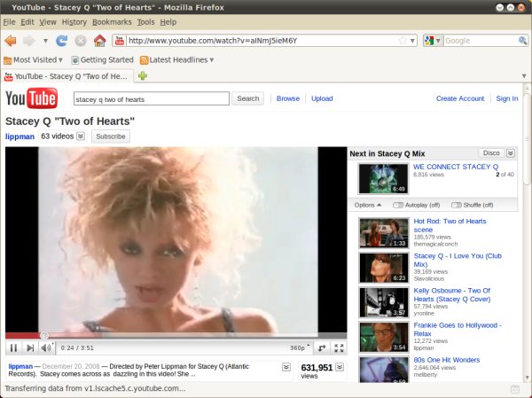Click the Most Visited folder icon
Screen dimensions: 532x398
[x=7, y=60]
